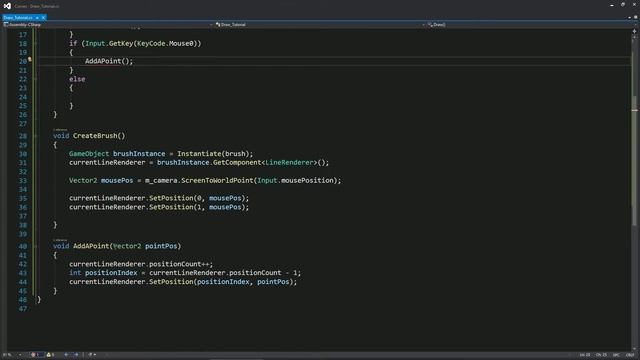Image resolution: width=640 pixels, height=360 pixels.
Task: Click positionCount++ on line 42
Action: (x=179, y=264)
